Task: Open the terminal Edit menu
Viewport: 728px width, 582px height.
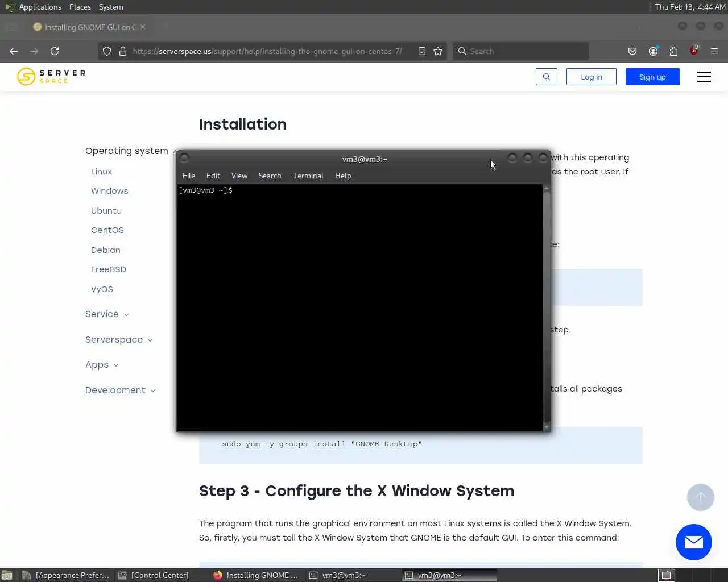Action: click(x=213, y=176)
